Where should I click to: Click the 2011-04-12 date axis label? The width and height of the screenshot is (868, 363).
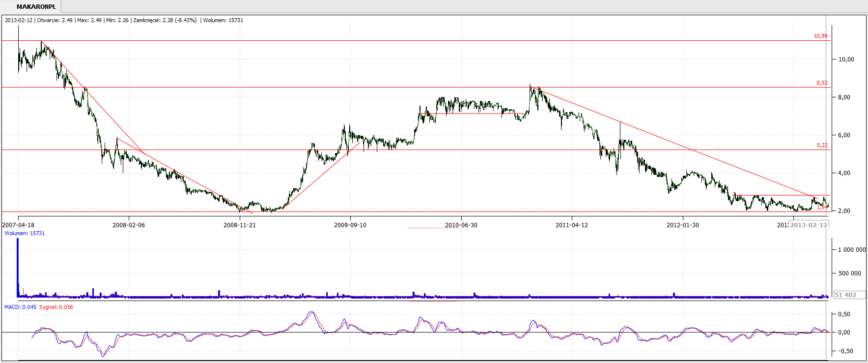point(572,225)
